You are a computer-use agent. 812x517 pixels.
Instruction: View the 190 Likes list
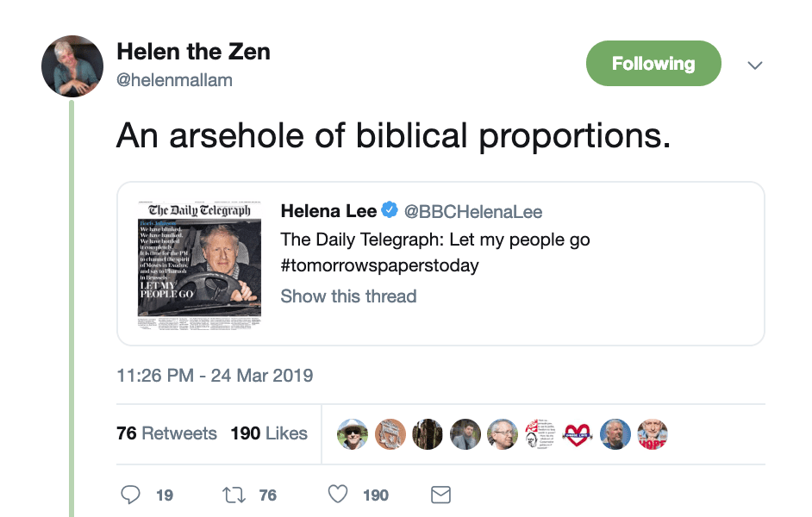click(269, 433)
